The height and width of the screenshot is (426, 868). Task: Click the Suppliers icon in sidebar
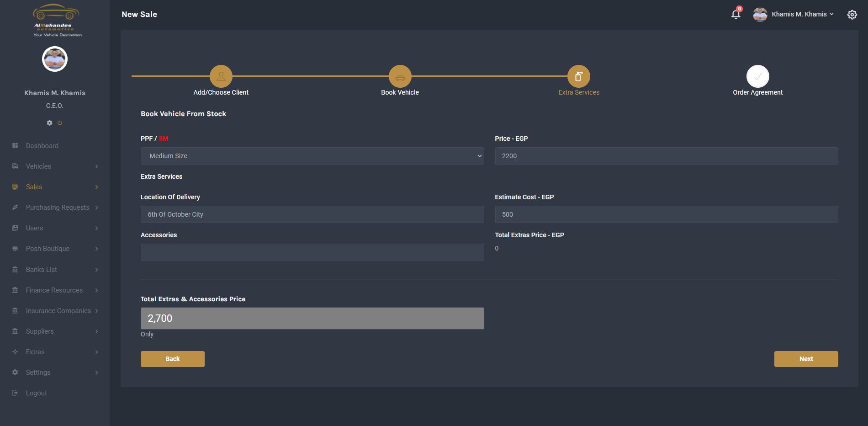15,331
